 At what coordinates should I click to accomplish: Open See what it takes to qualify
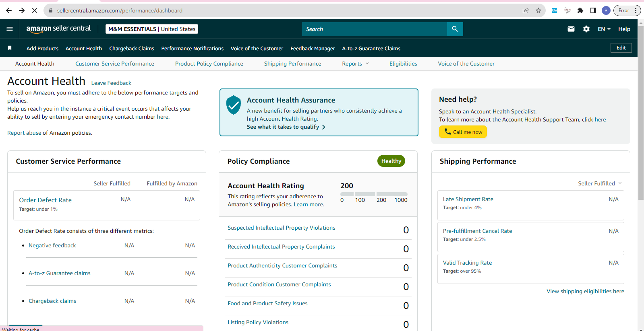(286, 127)
